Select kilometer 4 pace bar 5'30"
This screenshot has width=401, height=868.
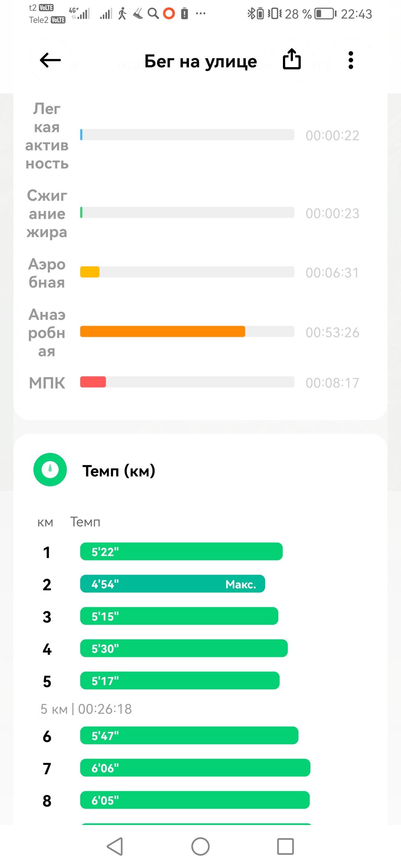click(184, 648)
